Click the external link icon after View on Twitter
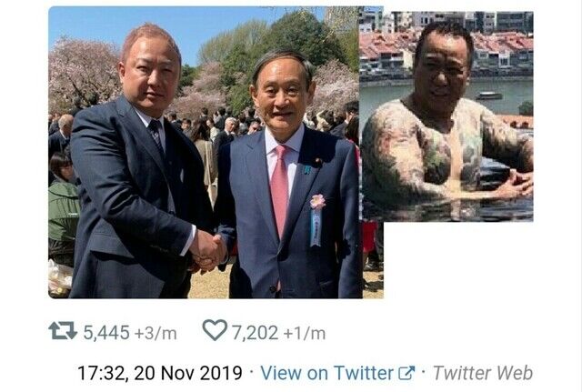The height and width of the screenshot is (392, 582). [x=406, y=373]
